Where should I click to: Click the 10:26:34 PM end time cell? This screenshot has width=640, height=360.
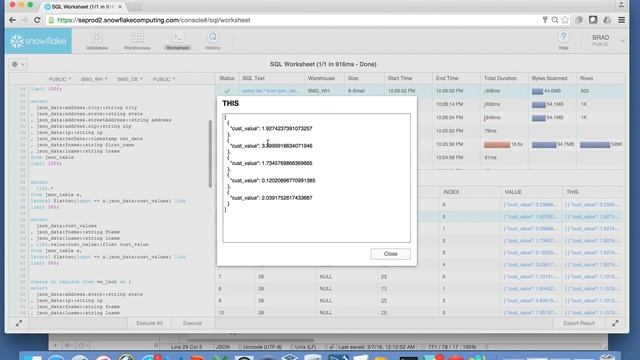coord(449,118)
